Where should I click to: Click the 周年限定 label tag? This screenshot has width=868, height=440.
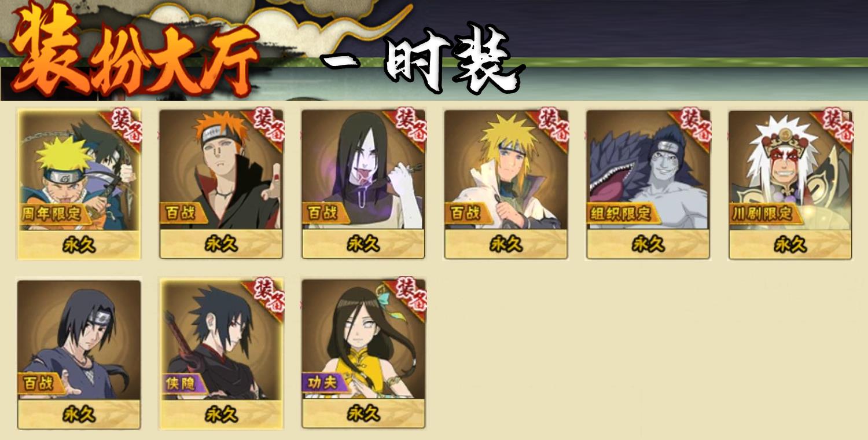(x=55, y=214)
